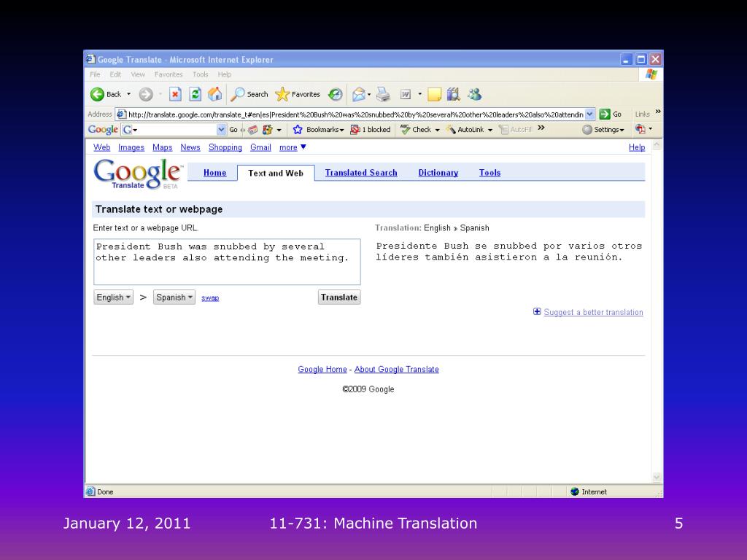Screen dimensions: 747x560
Task: Click the Mail envelope toolbar icon
Action: 359,94
